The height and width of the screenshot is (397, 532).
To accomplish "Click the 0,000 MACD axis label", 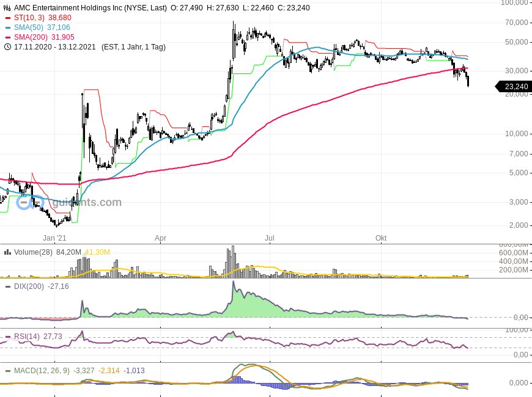I will pyautogui.click(x=519, y=383).
